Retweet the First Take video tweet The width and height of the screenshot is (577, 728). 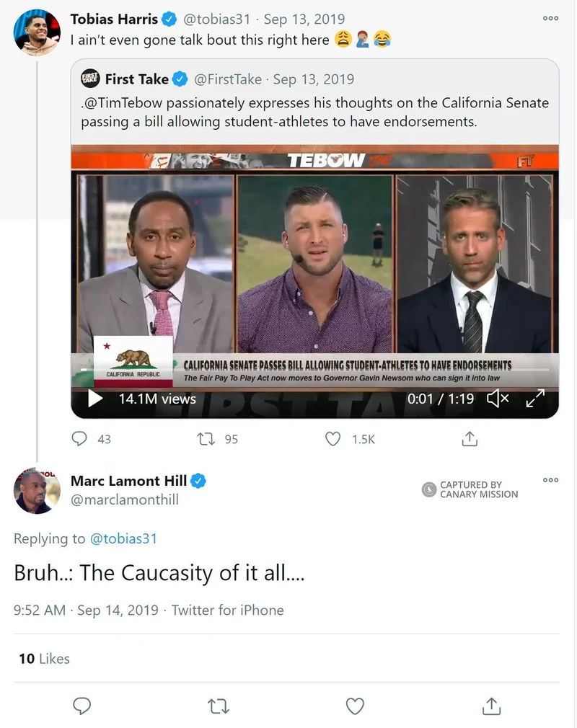click(x=204, y=438)
